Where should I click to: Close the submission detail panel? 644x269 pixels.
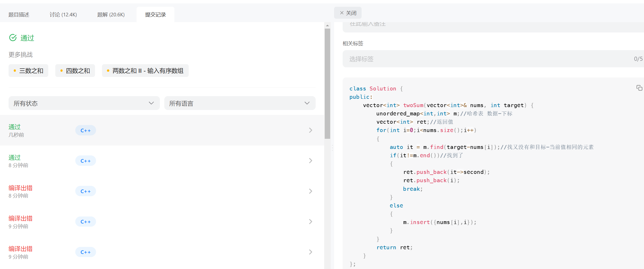point(348,13)
